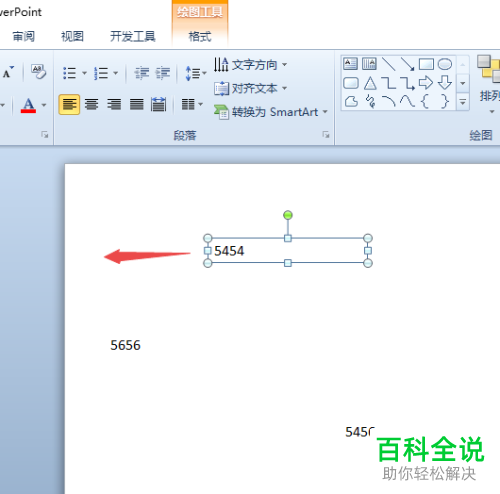
Task: Click the green rotation handle
Action: 288,215
